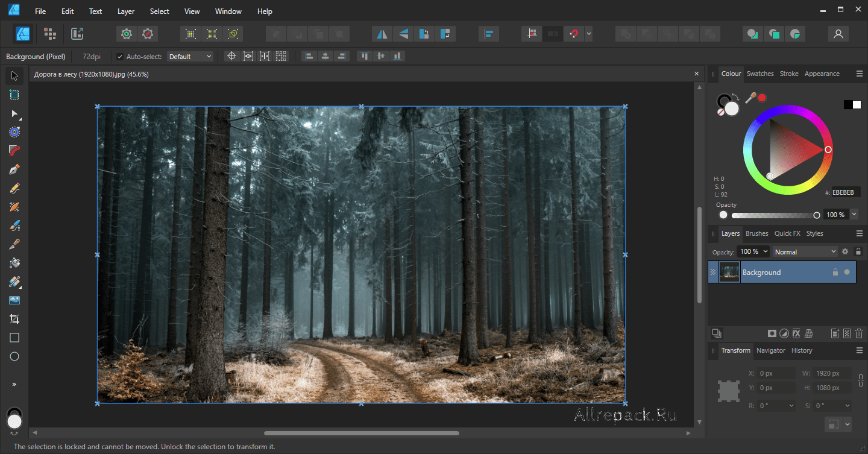
Task: Swap stroke and fill colours
Action: [x=735, y=96]
